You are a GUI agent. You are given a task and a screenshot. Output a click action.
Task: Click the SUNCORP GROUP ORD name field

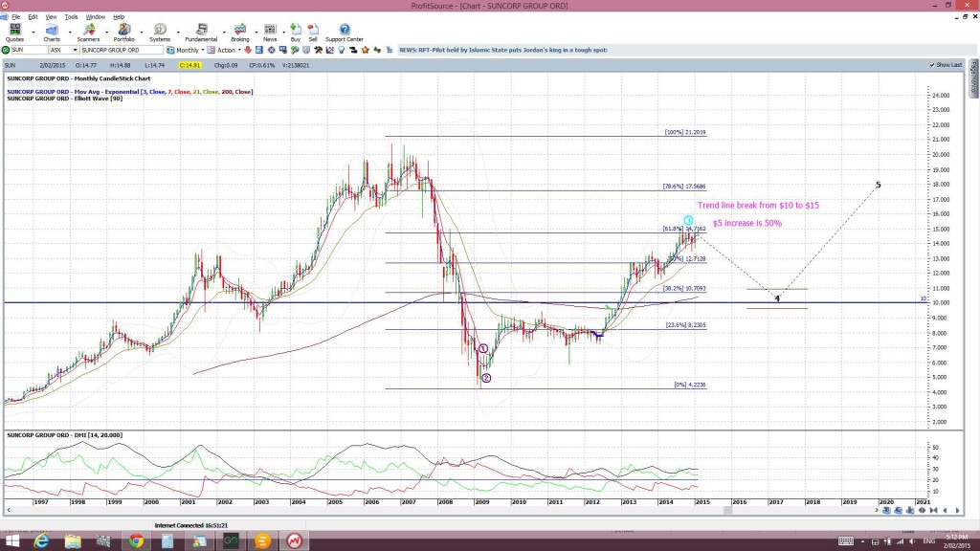point(122,50)
